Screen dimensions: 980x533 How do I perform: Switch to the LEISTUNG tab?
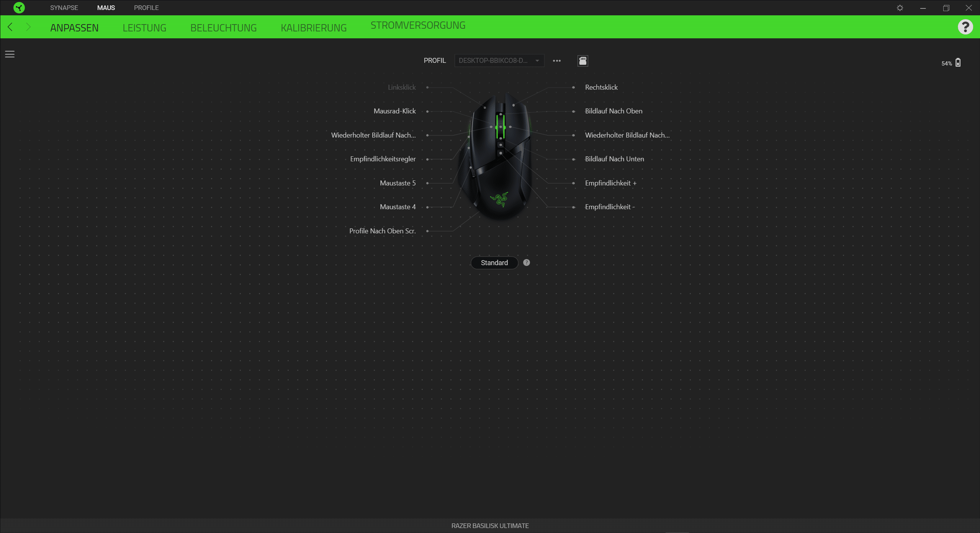[144, 28]
